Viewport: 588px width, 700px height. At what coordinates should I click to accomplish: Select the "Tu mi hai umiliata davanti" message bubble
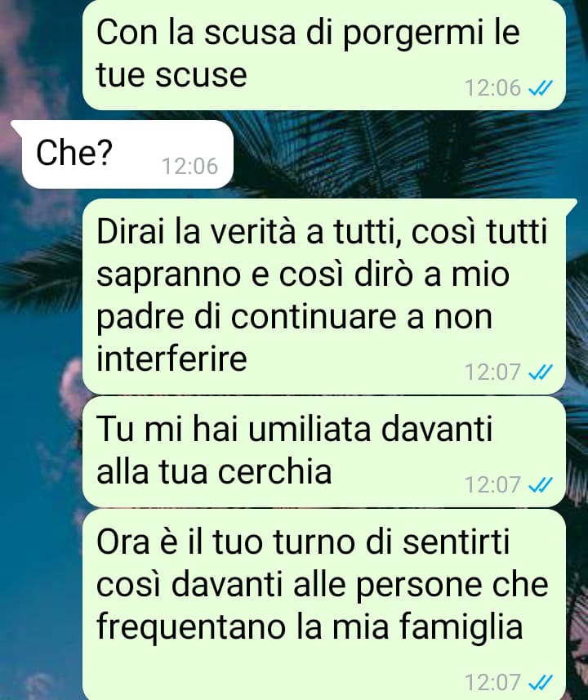pyautogui.click(x=324, y=452)
